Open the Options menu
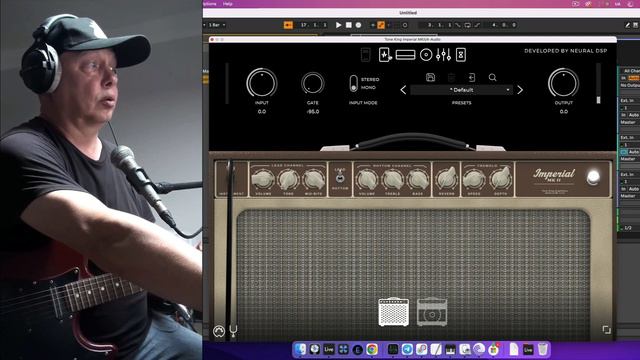640x360 pixels. (x=210, y=4)
